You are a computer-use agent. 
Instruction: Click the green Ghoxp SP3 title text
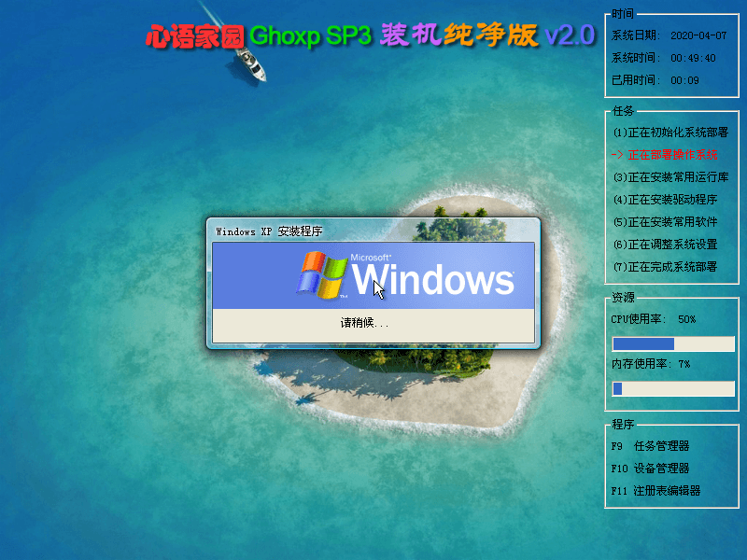[x=310, y=35]
